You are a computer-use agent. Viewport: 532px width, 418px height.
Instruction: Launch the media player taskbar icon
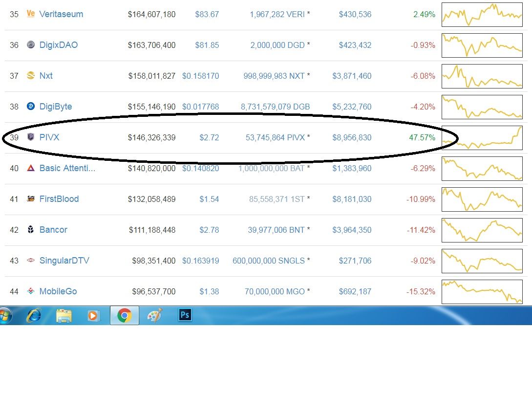click(93, 315)
